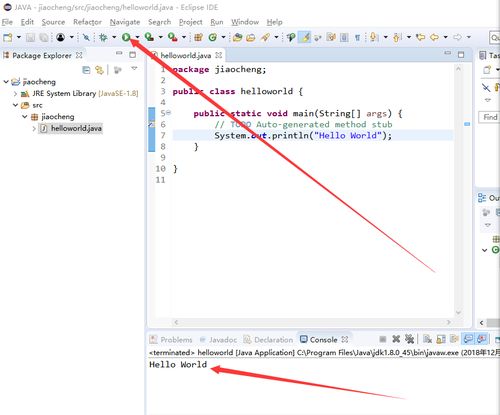Click Collapse All in Package Explorer
Screen dimensions: 500x415
point(86,70)
